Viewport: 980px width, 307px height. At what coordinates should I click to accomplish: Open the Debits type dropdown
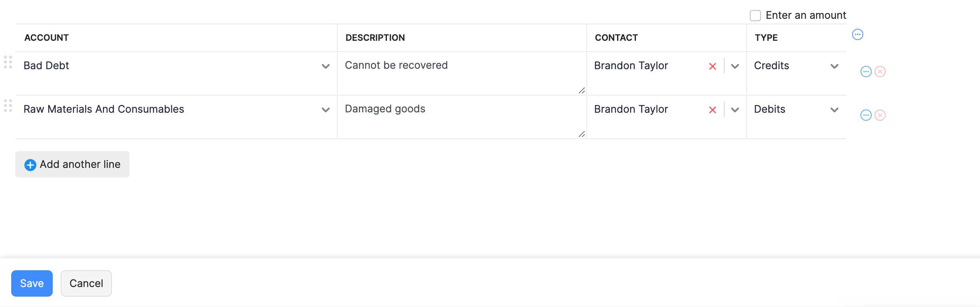pos(834,110)
